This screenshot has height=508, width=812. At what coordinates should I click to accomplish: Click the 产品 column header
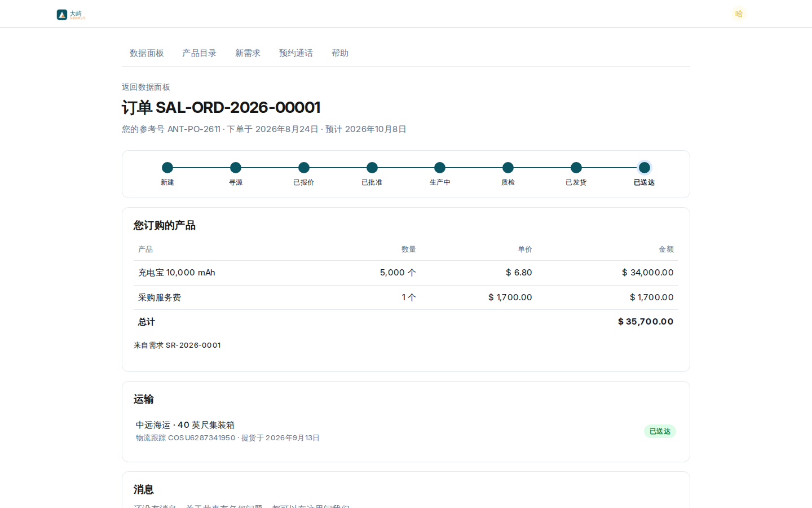[x=145, y=249]
